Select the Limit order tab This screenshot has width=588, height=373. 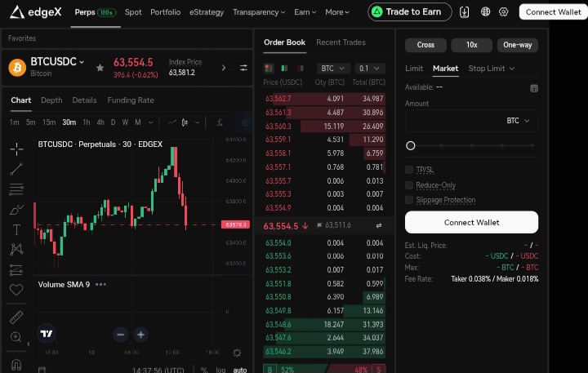tap(414, 69)
